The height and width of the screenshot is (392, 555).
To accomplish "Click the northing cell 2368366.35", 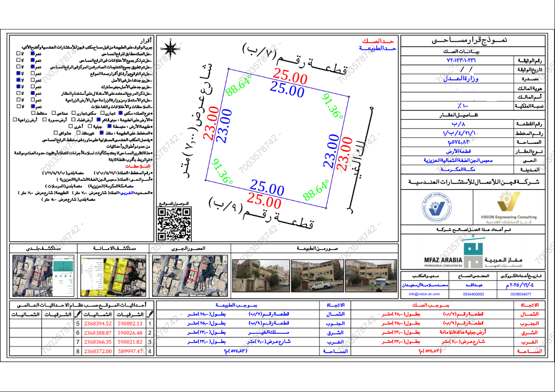I will [98, 342].
